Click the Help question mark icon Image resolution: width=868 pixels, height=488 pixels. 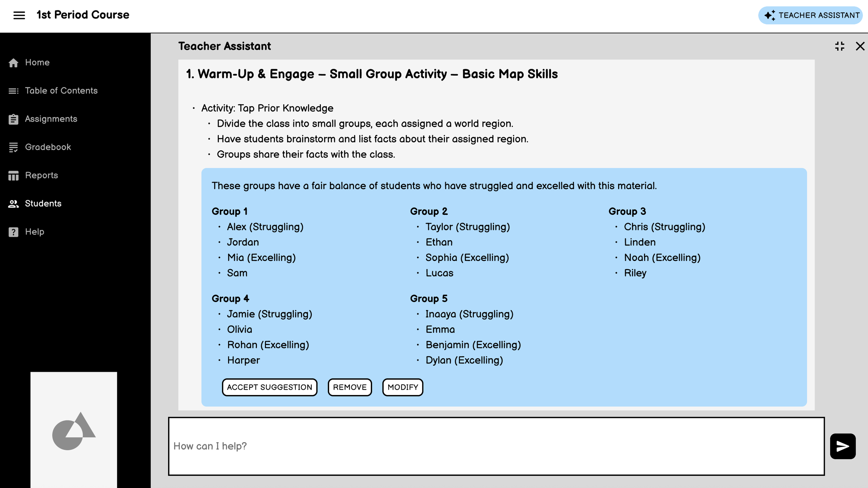(x=14, y=232)
